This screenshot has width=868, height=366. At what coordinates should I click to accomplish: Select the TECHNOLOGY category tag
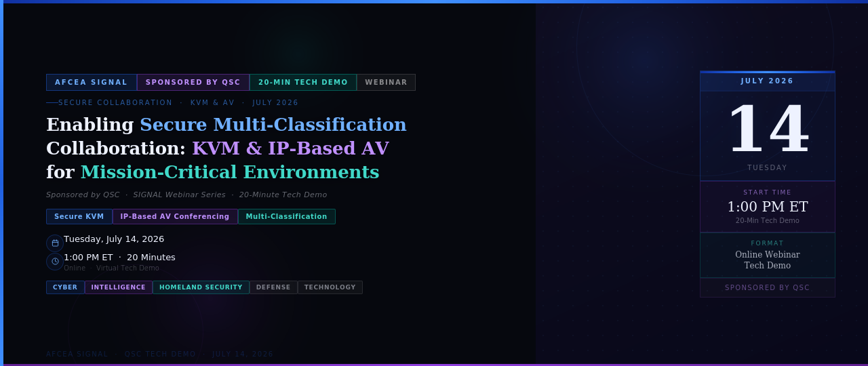(x=330, y=287)
